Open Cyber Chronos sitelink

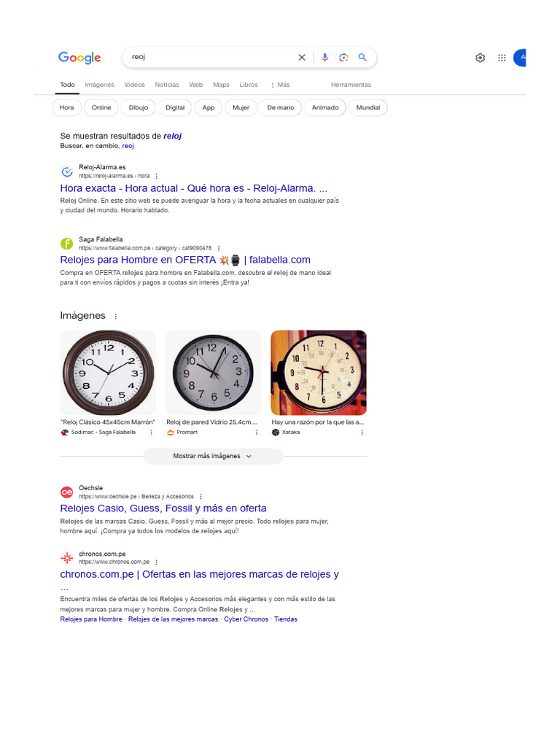(246, 619)
